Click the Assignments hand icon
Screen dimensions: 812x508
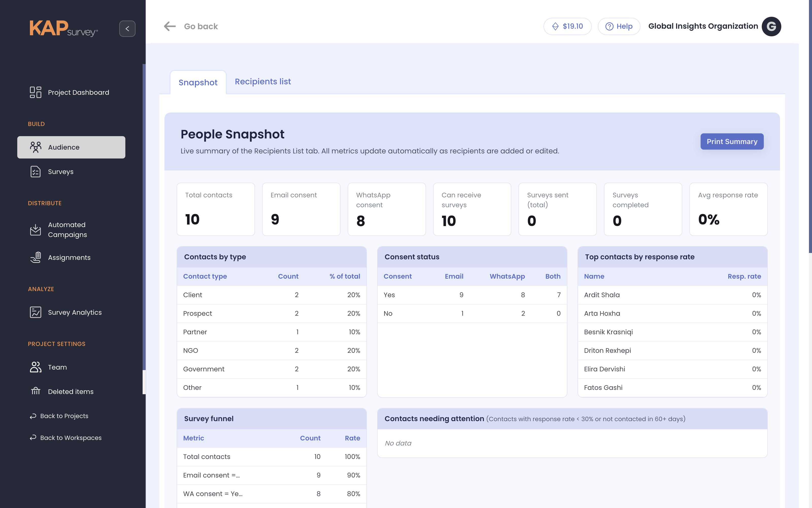tap(36, 257)
